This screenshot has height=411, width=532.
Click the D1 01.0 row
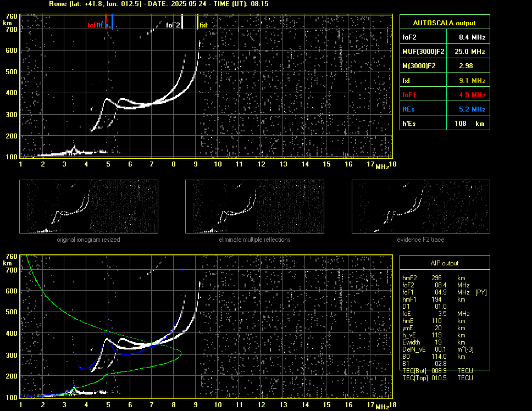click(x=424, y=307)
